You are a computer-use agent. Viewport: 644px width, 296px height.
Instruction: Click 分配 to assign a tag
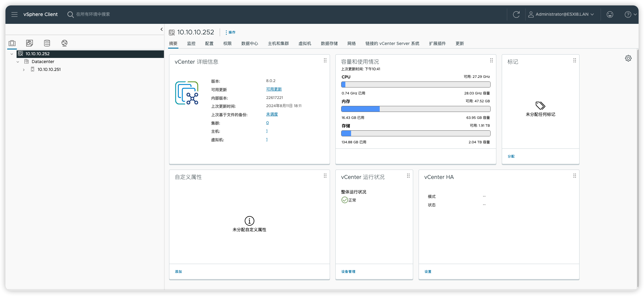(511, 156)
